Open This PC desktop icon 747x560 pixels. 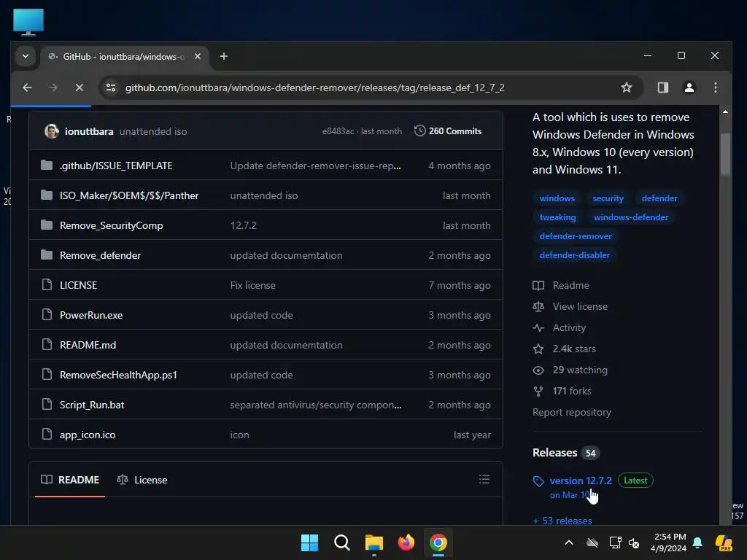pyautogui.click(x=28, y=22)
